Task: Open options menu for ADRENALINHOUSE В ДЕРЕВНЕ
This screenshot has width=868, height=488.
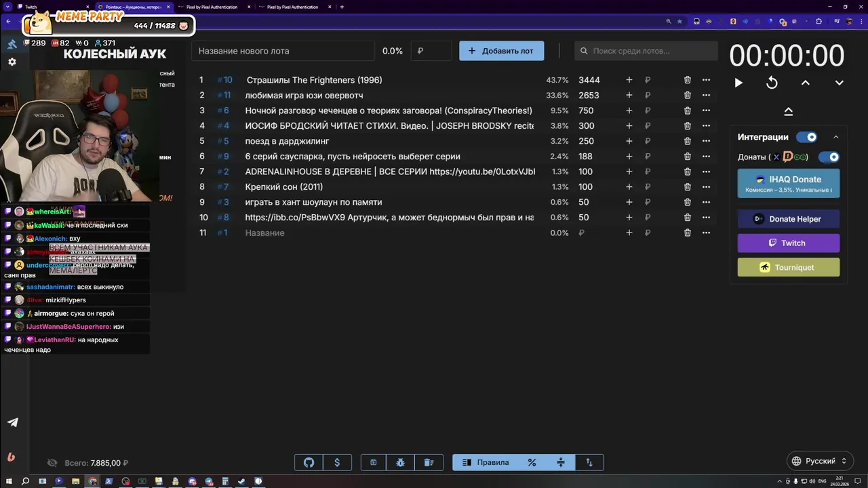Action: coord(706,171)
